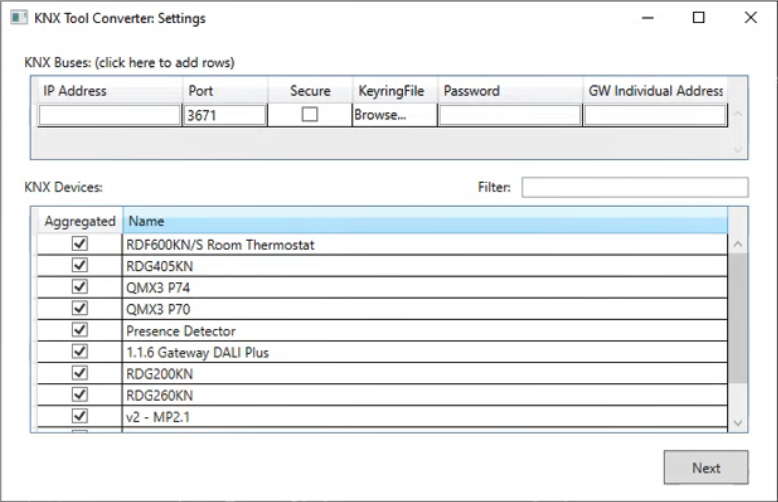778x502 pixels.
Task: Click the Password input field
Action: [510, 116]
